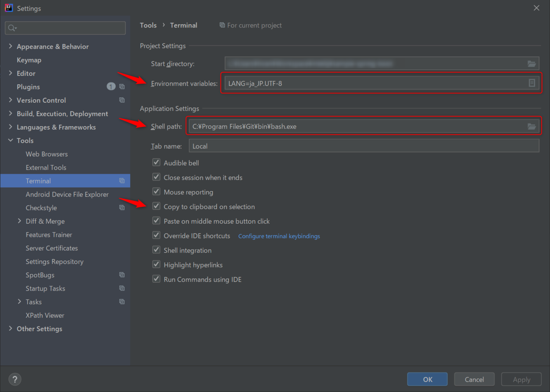
Task: Open Settings Repository page
Action: tap(55, 262)
